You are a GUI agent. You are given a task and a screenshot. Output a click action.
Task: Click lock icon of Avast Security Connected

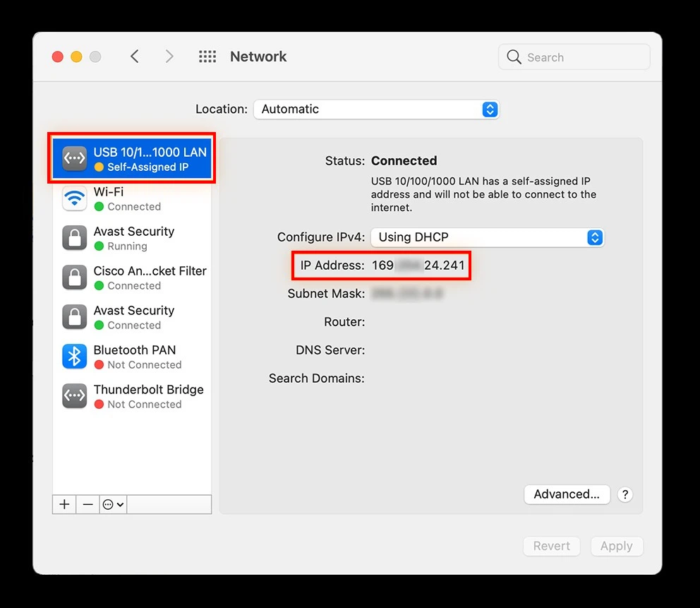[74, 317]
